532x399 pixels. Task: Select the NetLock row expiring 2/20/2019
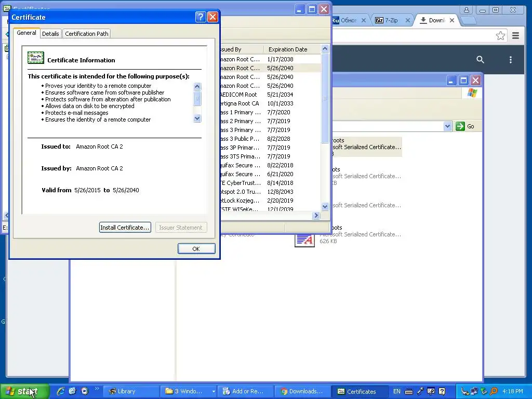[x=270, y=200]
